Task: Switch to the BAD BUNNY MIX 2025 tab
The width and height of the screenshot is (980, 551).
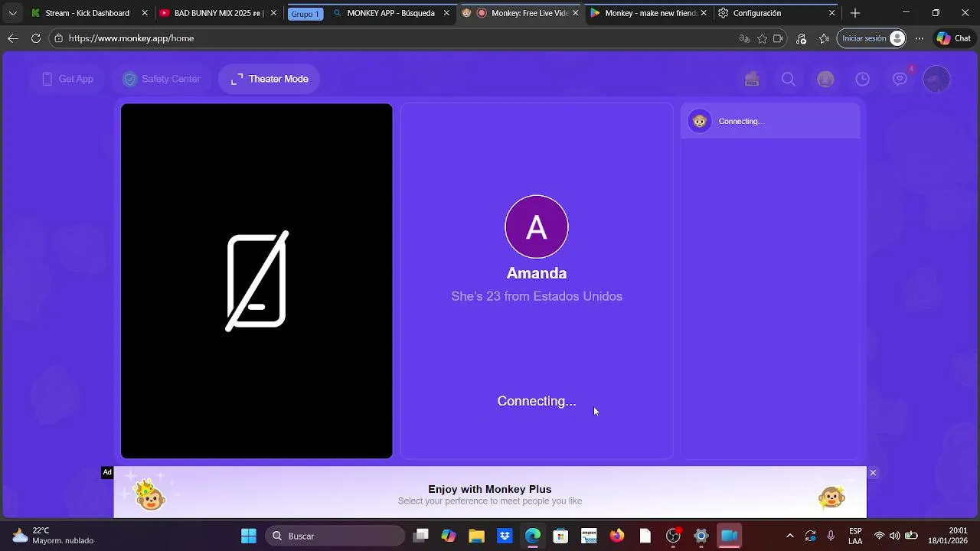Action: (x=218, y=13)
